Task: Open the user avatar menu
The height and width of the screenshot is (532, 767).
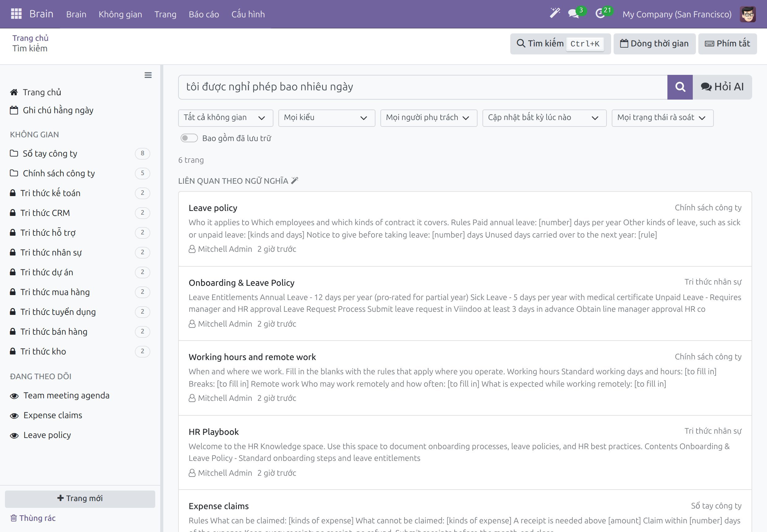Action: [x=748, y=14]
